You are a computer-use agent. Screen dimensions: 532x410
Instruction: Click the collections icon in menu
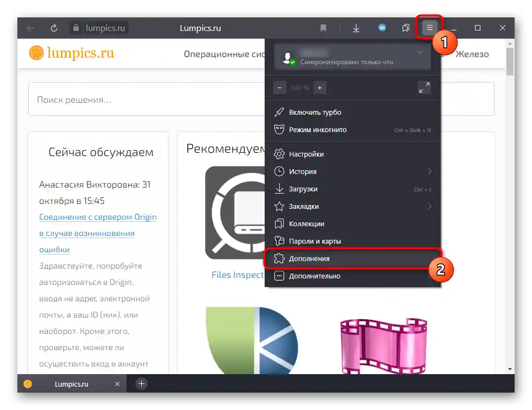[x=279, y=223]
